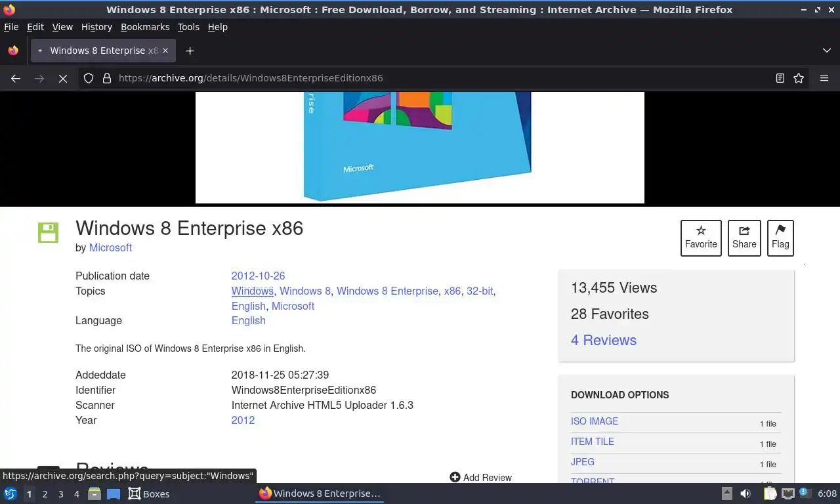This screenshot has height=504, width=840.
Task: Select the 28 Favorites text
Action: tap(610, 314)
